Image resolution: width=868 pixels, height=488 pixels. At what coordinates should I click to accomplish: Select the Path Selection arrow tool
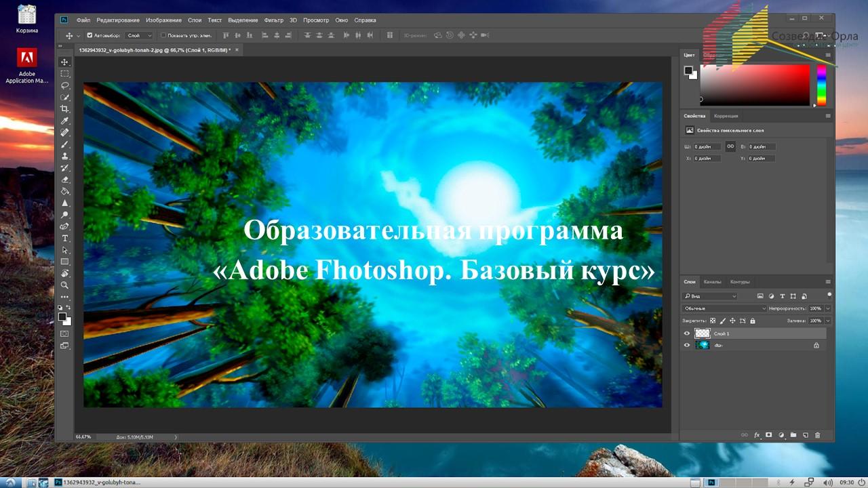pos(65,250)
